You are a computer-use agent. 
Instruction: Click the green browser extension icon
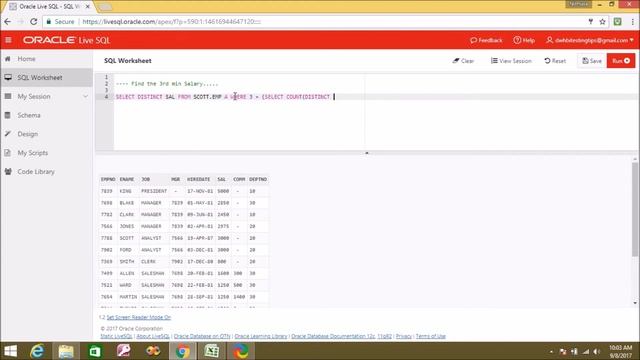[618, 22]
